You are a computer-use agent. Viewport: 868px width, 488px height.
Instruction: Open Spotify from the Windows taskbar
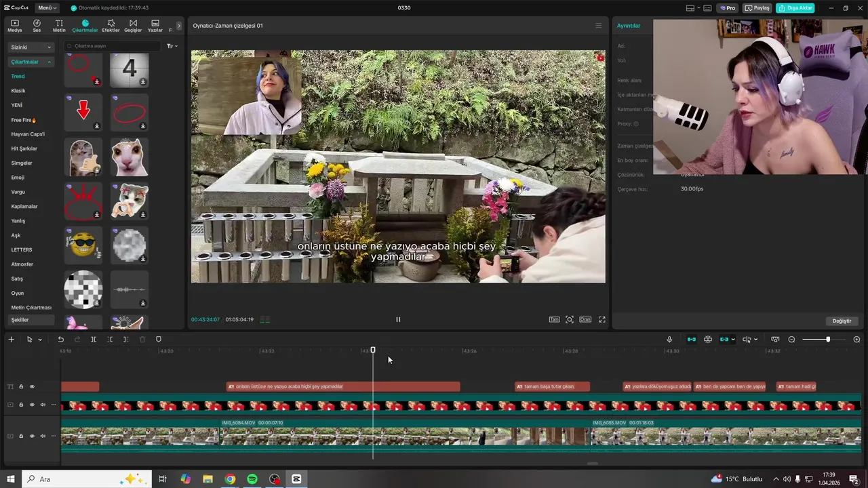coord(252,479)
